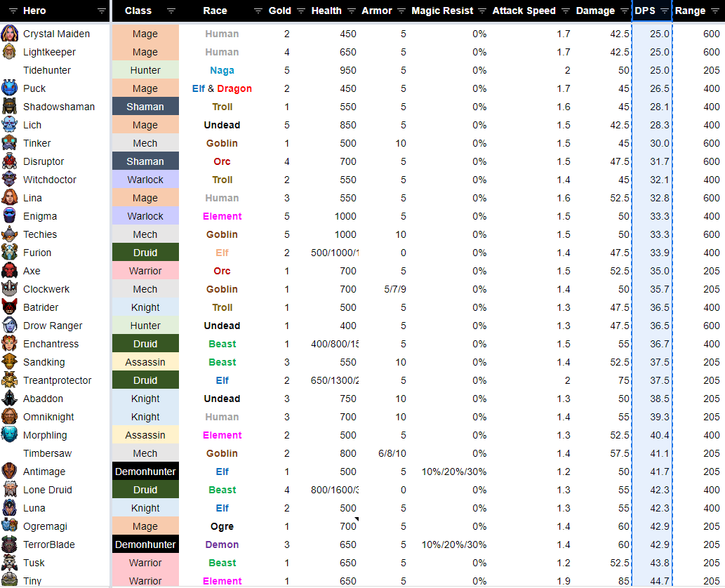Screen dimensions: 725x588
Task: Open the DPS column filter dropdown
Action: coord(665,11)
